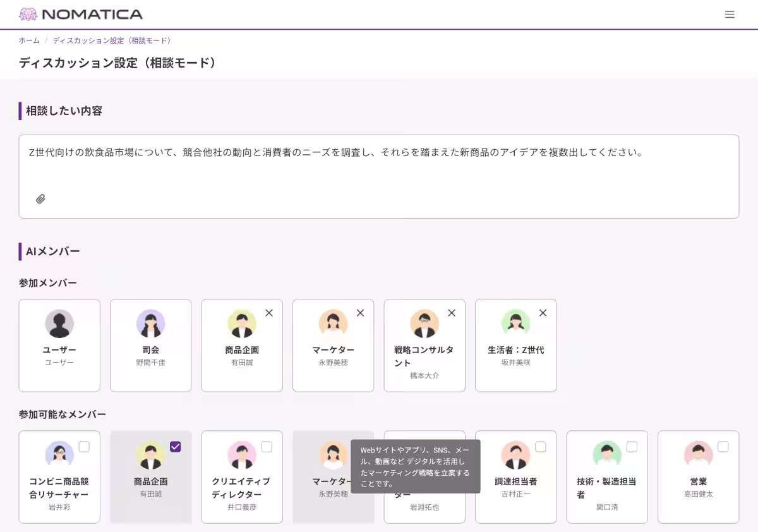Remove 生活者：Z世代 from participating members
The height and width of the screenshot is (532, 758).
tap(542, 312)
